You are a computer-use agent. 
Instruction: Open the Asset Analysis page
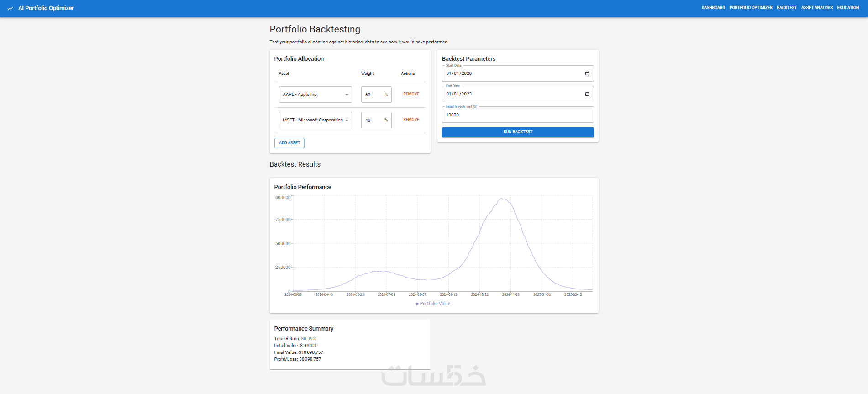coord(816,8)
